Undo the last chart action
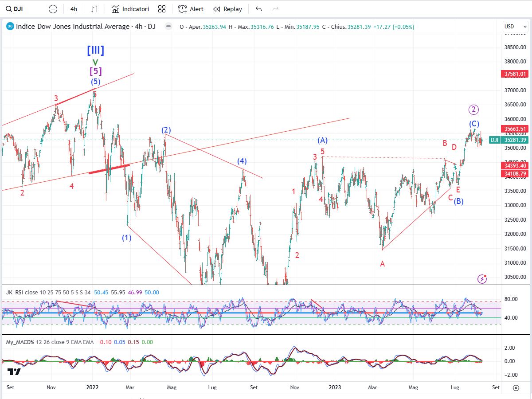Screen dimensions: 532x399 259,9
